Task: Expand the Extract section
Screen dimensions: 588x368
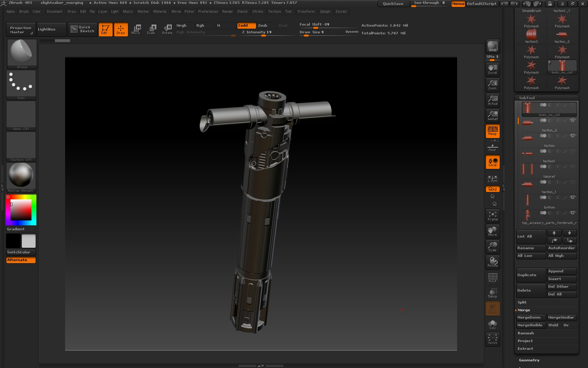Action: pyautogui.click(x=525, y=349)
